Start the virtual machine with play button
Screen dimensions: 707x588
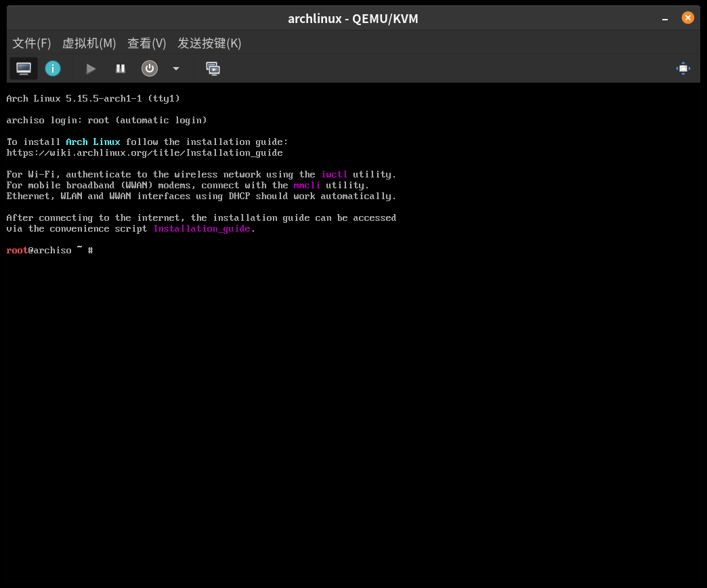pyautogui.click(x=91, y=68)
